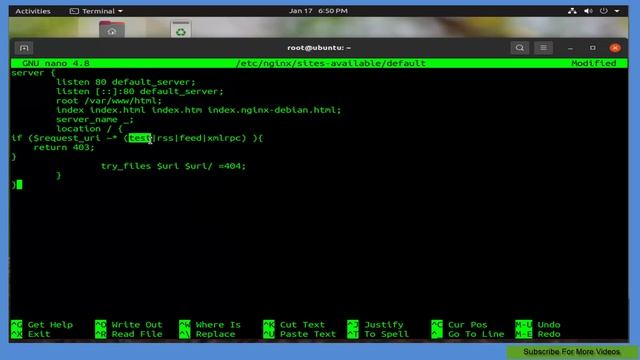Click 'listen [::]:80 default_server;' line
Image resolution: width=640 pixels, height=360 pixels.
click(x=140, y=91)
